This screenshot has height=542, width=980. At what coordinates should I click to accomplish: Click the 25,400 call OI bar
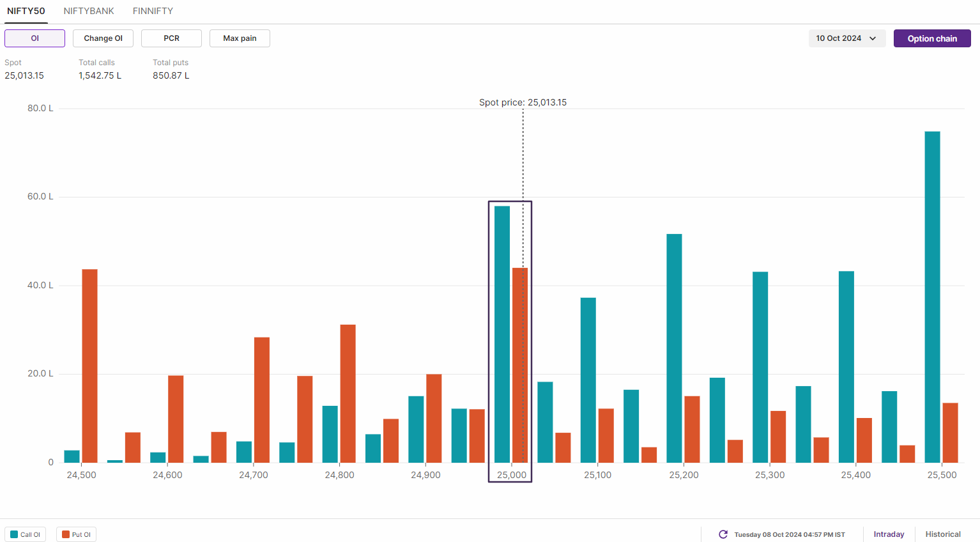click(846, 367)
